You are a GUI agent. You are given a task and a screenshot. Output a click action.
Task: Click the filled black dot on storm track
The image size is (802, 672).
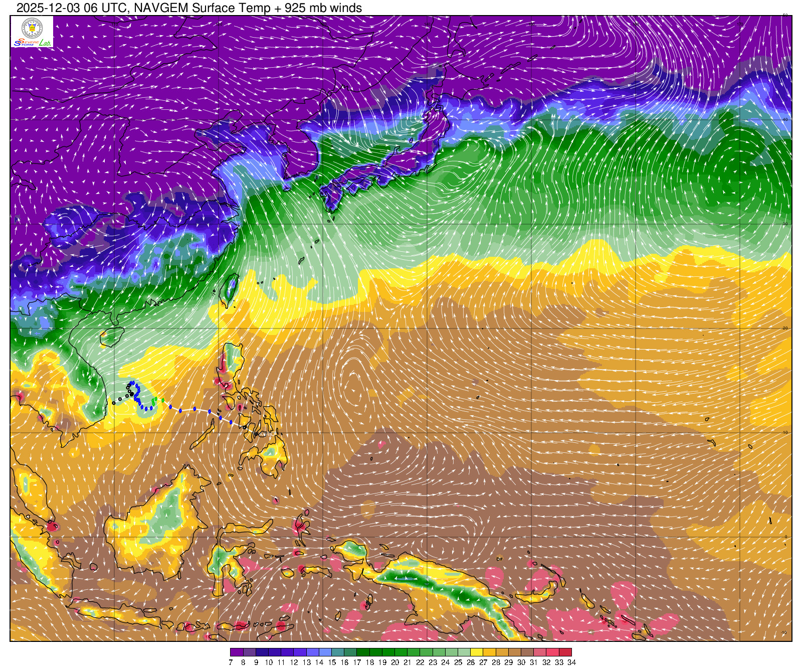(131, 395)
